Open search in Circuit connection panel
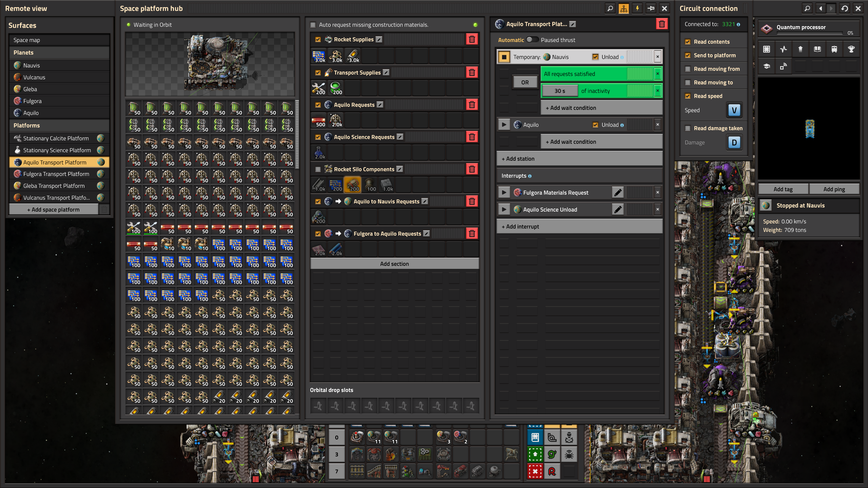 pos(807,8)
